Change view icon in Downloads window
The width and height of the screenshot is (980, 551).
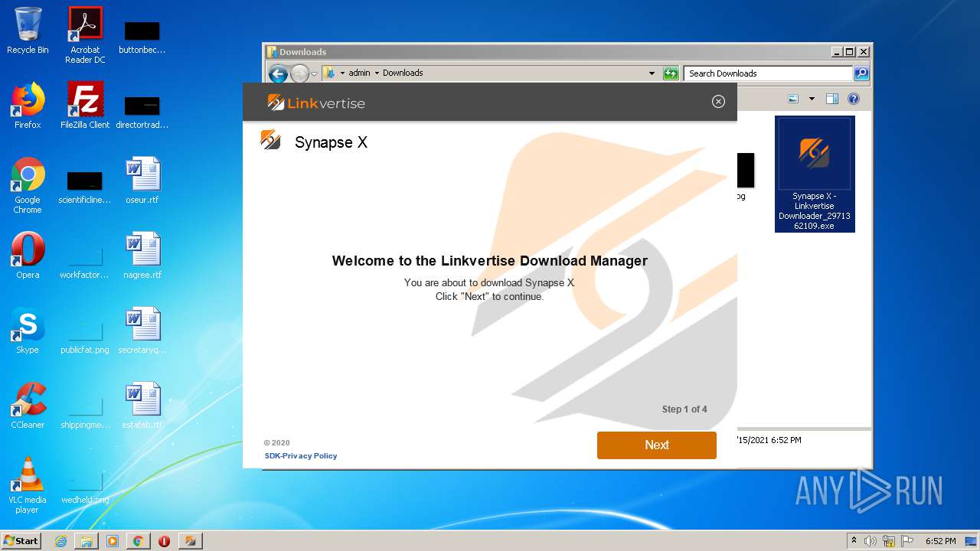[793, 99]
